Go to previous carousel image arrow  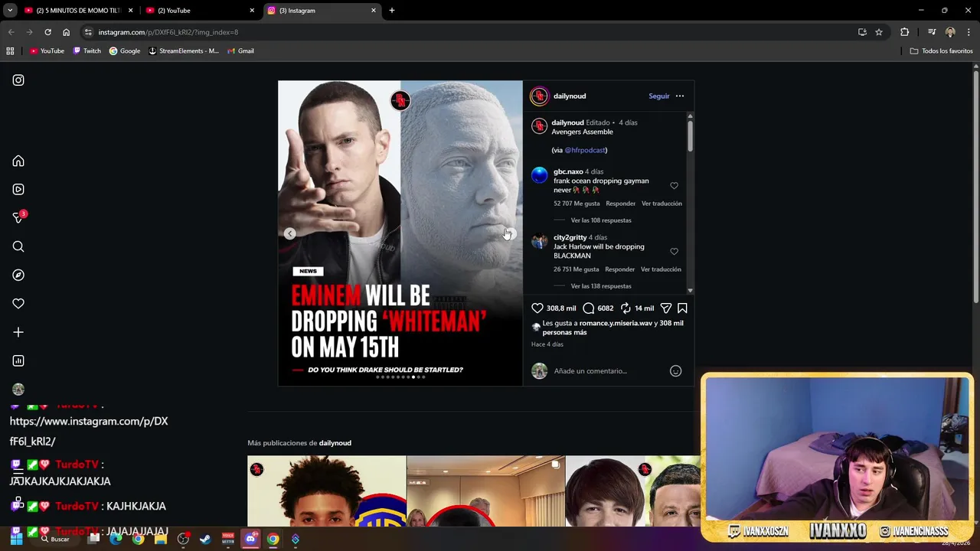coord(289,234)
